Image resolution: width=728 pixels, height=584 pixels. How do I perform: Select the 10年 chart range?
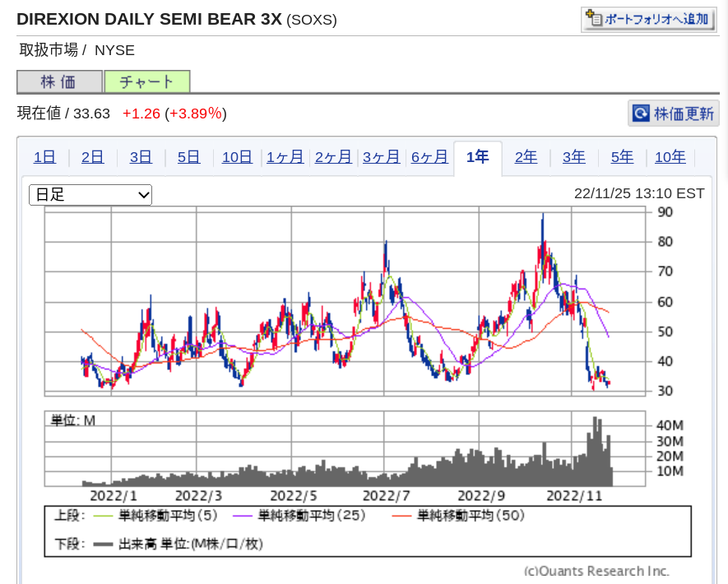670,157
